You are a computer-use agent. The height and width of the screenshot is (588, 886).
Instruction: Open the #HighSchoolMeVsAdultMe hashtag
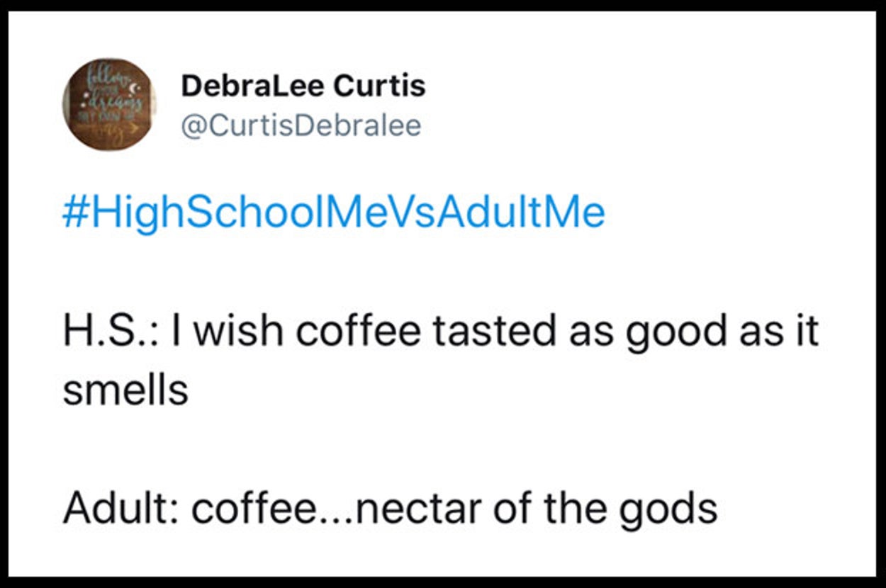[333, 213]
